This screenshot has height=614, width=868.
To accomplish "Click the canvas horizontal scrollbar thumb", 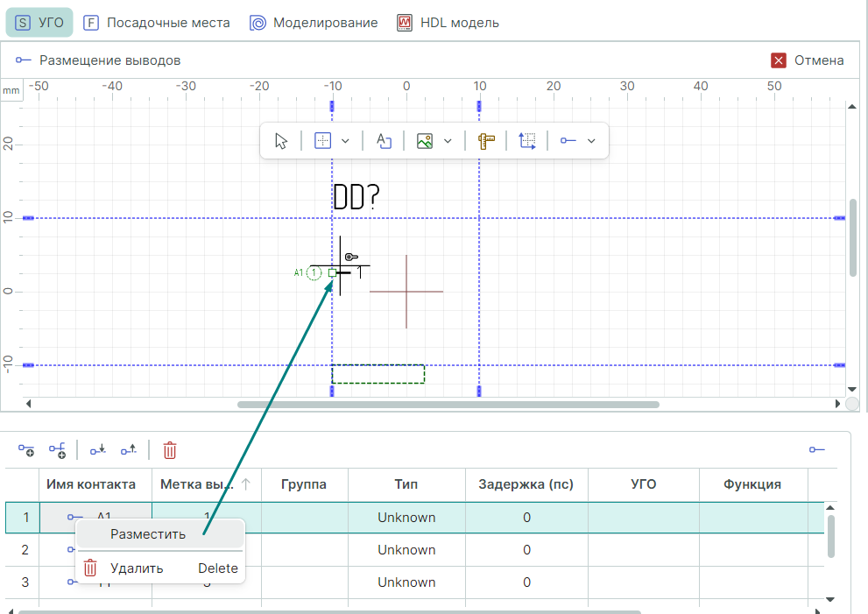I will coord(448,405).
